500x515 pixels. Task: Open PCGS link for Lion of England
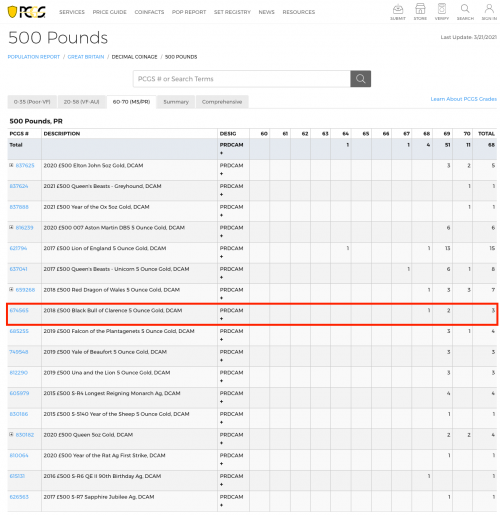coord(18,248)
